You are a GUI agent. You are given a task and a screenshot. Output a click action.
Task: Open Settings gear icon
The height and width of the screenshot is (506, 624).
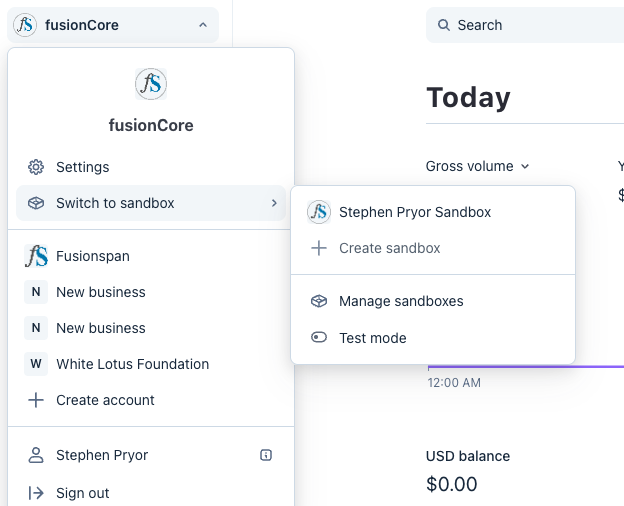pos(36,167)
